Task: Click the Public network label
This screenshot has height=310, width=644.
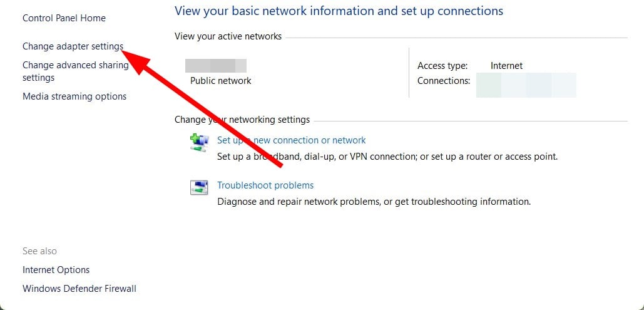Action: pos(220,81)
